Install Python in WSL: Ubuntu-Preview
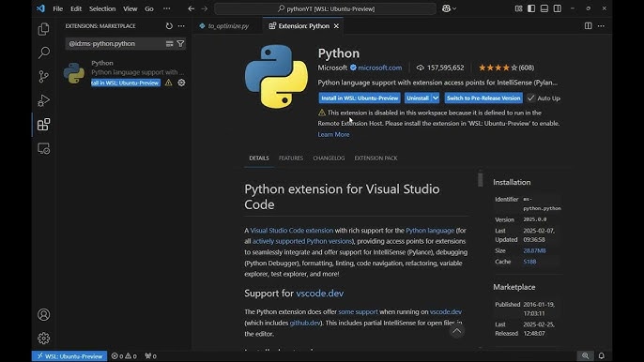 tap(360, 98)
